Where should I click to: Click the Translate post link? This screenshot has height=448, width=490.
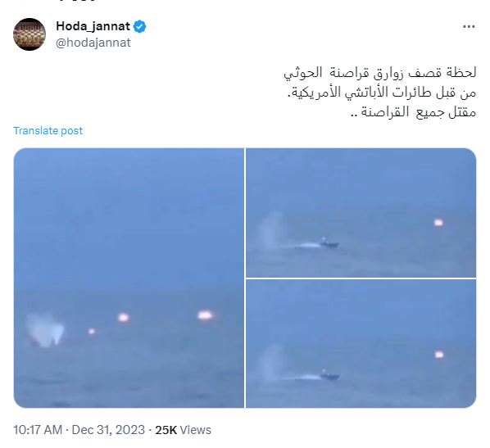point(48,130)
